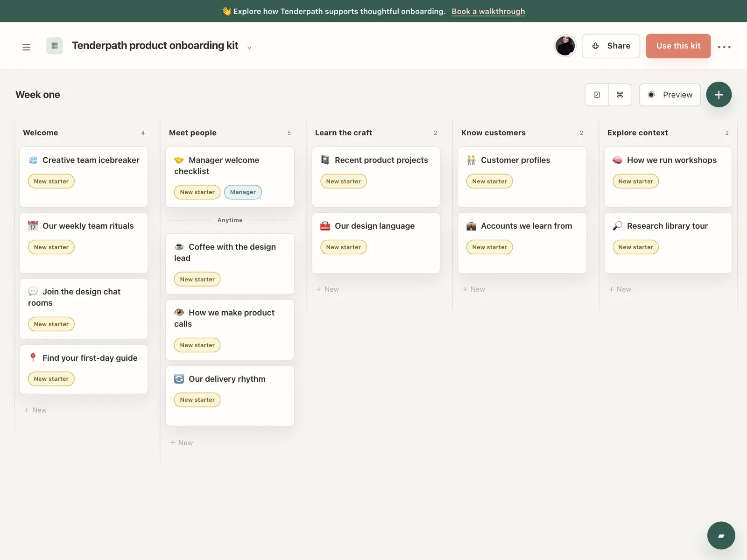Click the coffee cup icon on design lead card
This screenshot has width=747, height=560.
(x=179, y=246)
